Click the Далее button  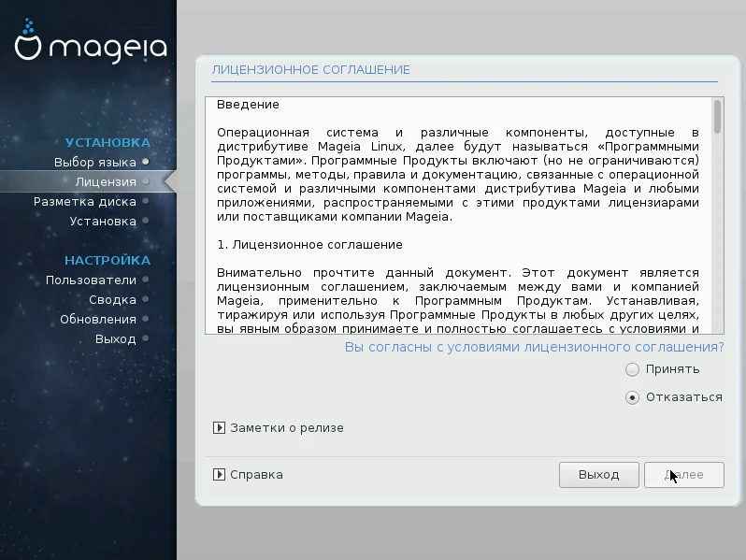click(683, 474)
